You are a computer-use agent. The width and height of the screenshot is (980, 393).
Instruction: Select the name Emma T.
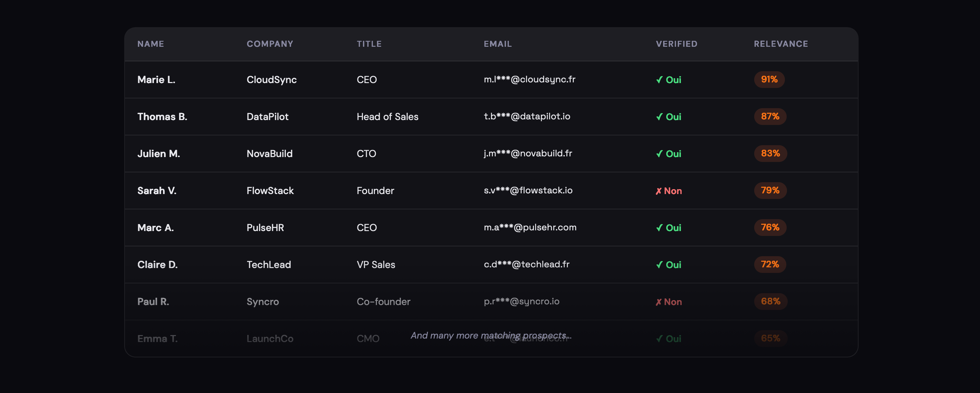click(x=157, y=338)
